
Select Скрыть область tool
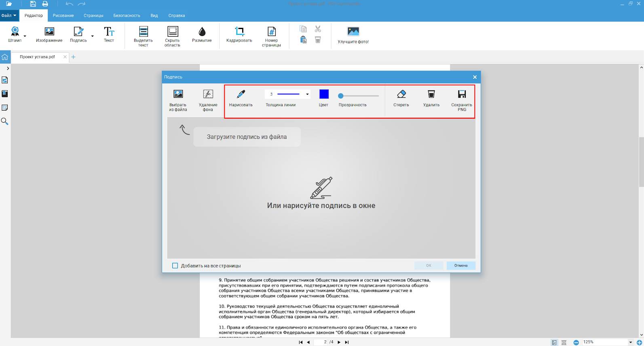173,37
